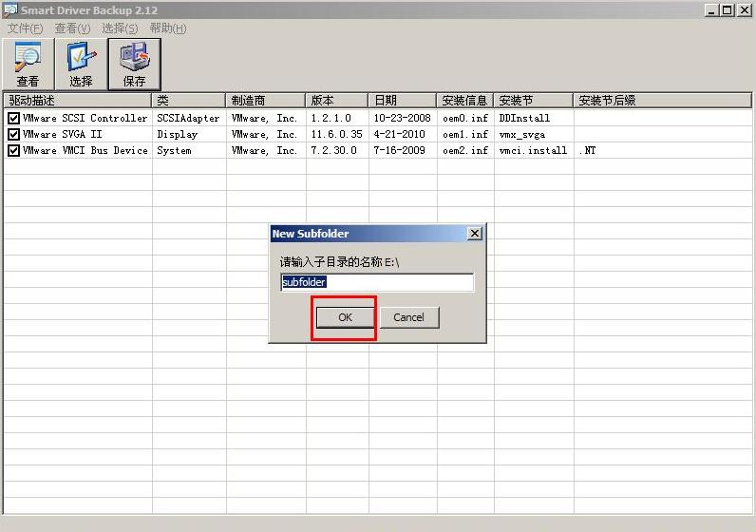Click Cancel in New Subfolder dialog

408,317
